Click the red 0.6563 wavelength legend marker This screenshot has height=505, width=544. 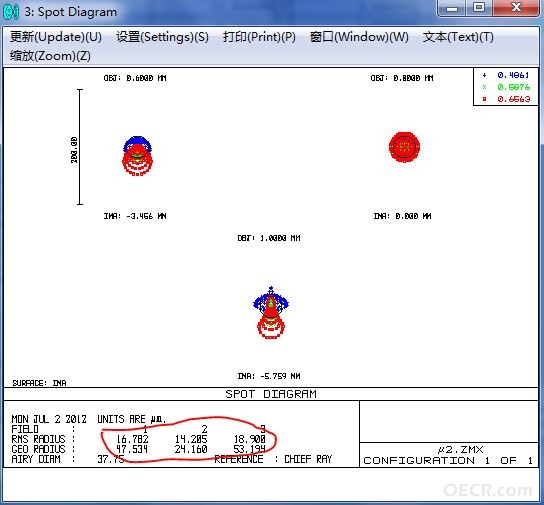pos(485,99)
